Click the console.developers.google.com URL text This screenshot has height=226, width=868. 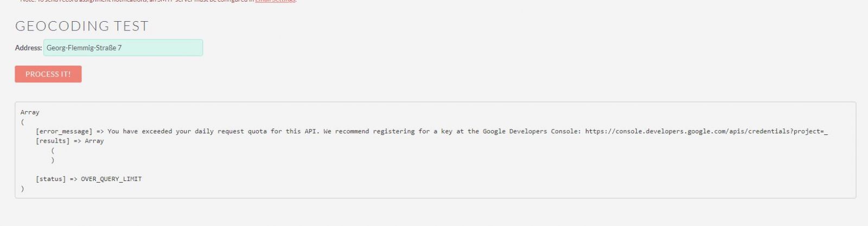click(706, 131)
